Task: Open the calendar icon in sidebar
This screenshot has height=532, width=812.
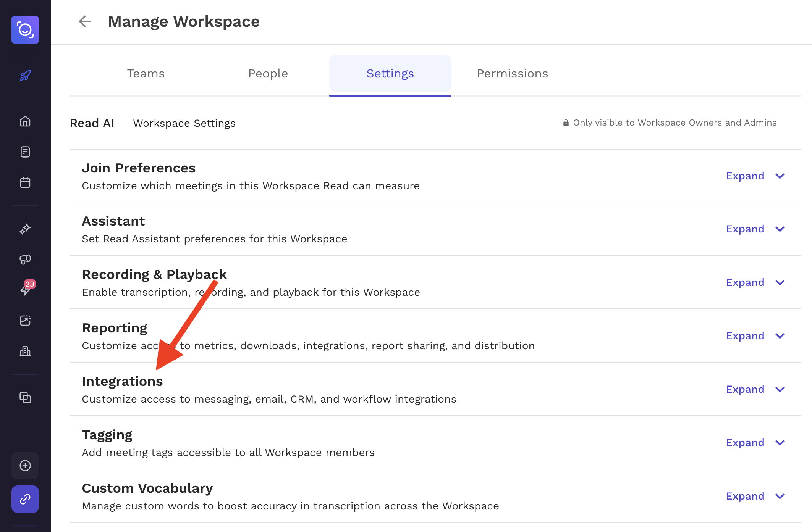Action: pyautogui.click(x=25, y=182)
